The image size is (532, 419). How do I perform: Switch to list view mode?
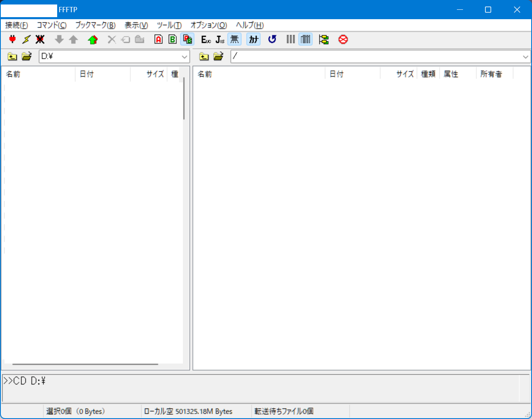[291, 40]
